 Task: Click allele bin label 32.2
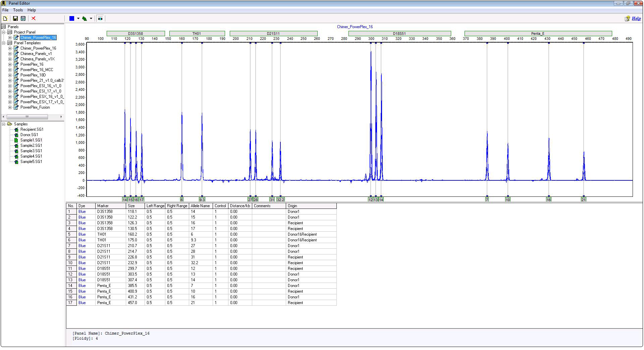click(280, 199)
